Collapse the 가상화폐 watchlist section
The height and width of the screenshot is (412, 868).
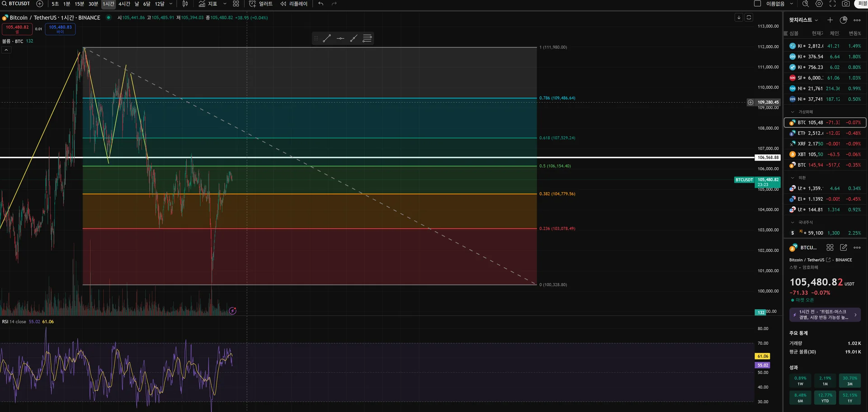pyautogui.click(x=793, y=112)
